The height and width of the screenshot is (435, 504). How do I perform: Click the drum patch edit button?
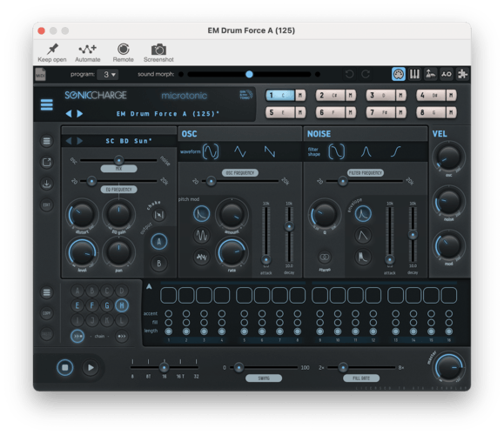47,205
